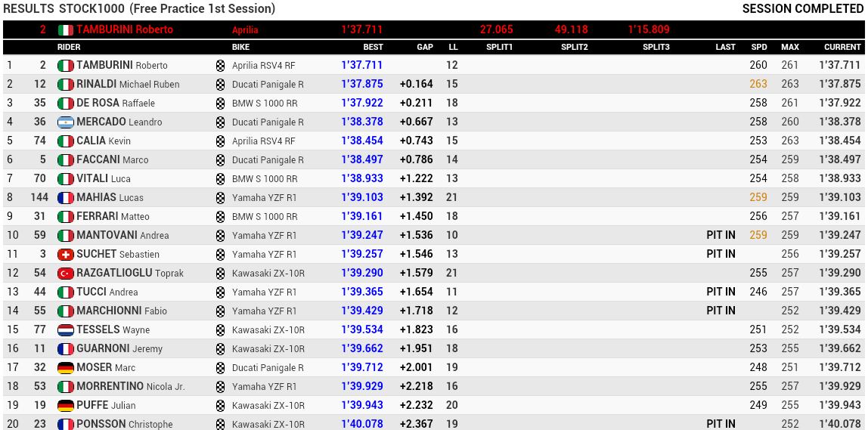This screenshot has width=868, height=430.
Task: Click rider name TUCCI Andrea
Action: [x=107, y=292]
